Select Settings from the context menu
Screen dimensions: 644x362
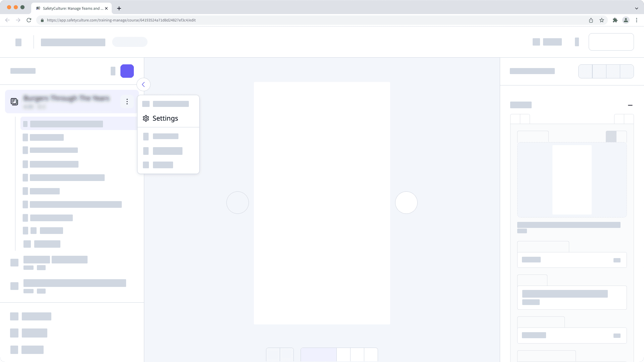[x=165, y=118]
